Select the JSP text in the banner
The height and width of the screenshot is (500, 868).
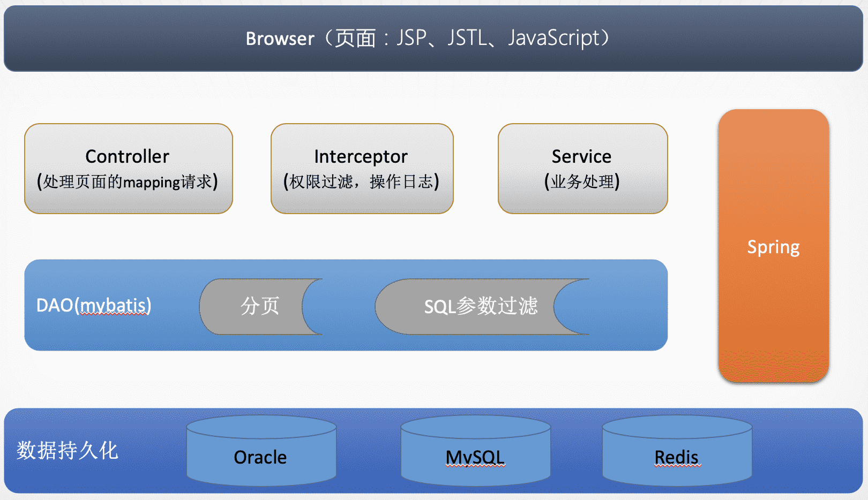411,38
